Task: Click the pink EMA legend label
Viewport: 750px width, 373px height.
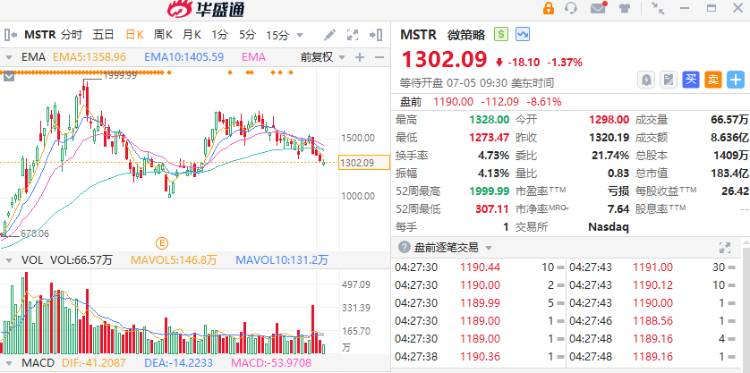Action: (254, 57)
